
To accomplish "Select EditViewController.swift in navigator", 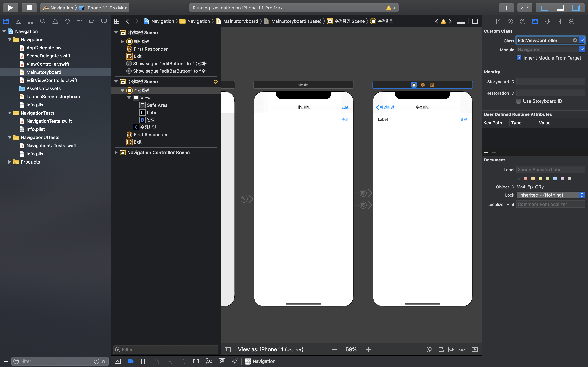I will coord(52,80).
